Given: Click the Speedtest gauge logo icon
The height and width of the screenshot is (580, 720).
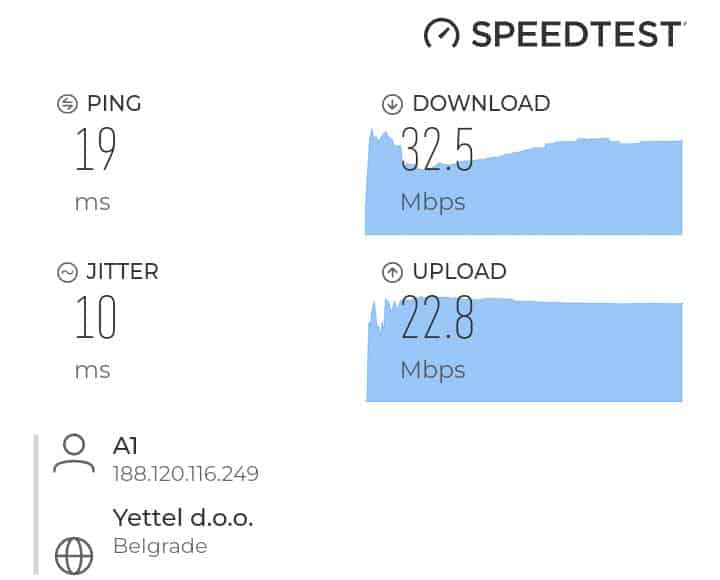Looking at the screenshot, I should 441,34.
